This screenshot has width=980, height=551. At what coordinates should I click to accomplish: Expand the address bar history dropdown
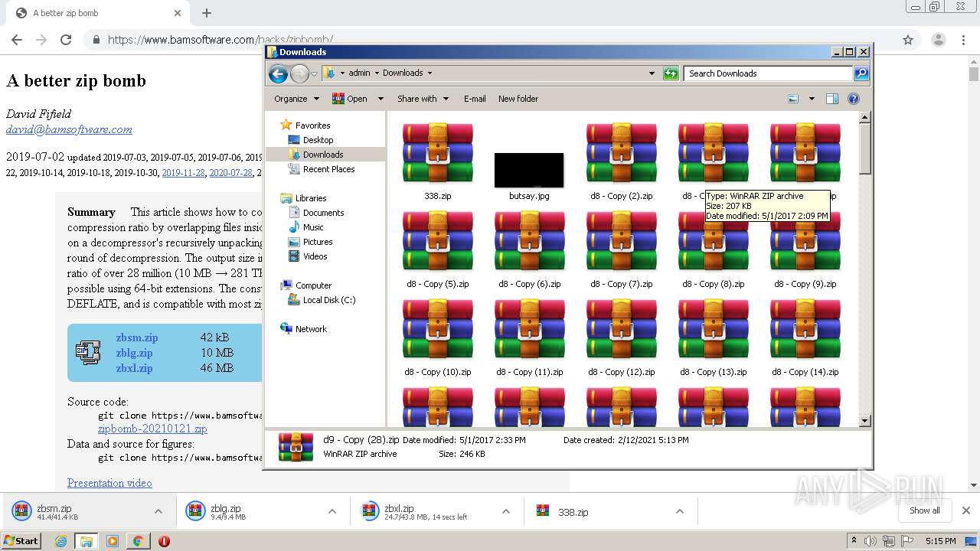(652, 73)
